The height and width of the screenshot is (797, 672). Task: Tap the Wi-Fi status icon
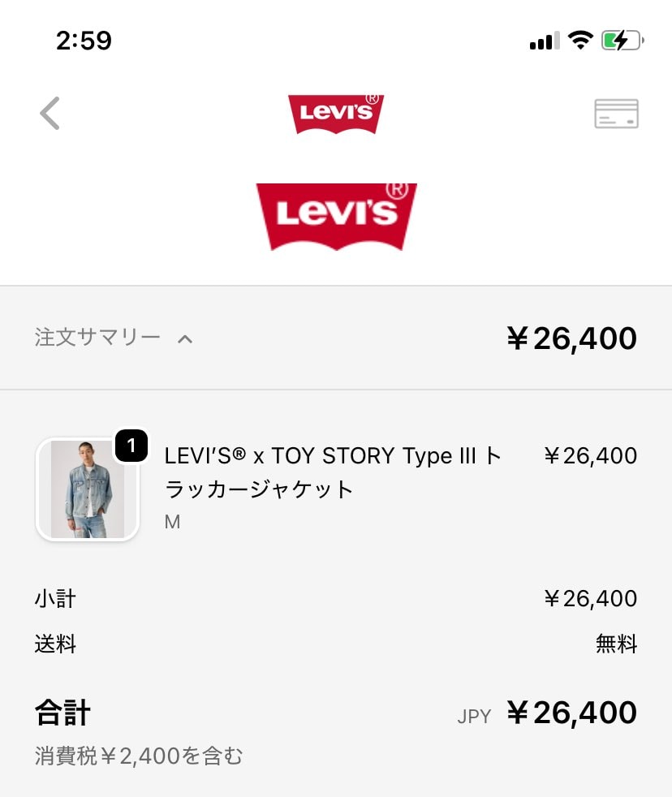pyautogui.click(x=580, y=41)
